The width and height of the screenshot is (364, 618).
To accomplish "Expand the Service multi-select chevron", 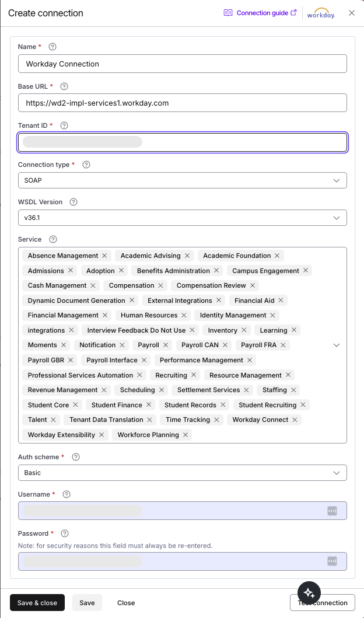I will tap(337, 345).
